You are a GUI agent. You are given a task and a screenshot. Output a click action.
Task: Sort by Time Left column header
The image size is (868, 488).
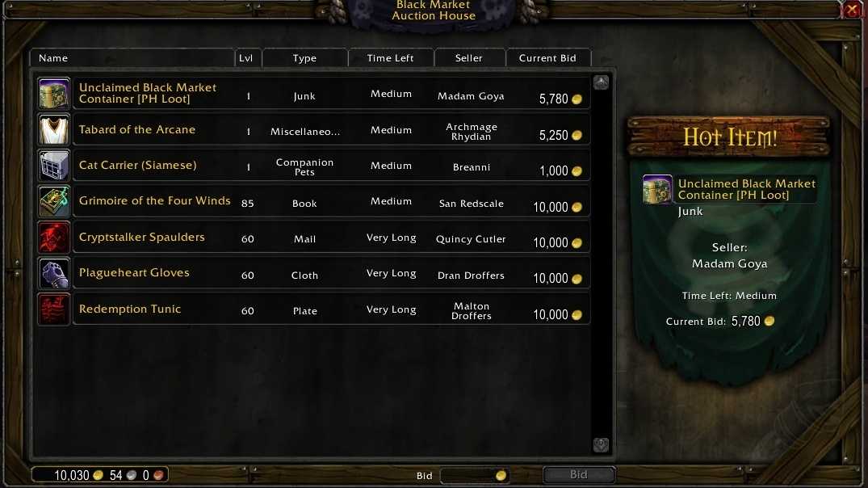pos(391,58)
